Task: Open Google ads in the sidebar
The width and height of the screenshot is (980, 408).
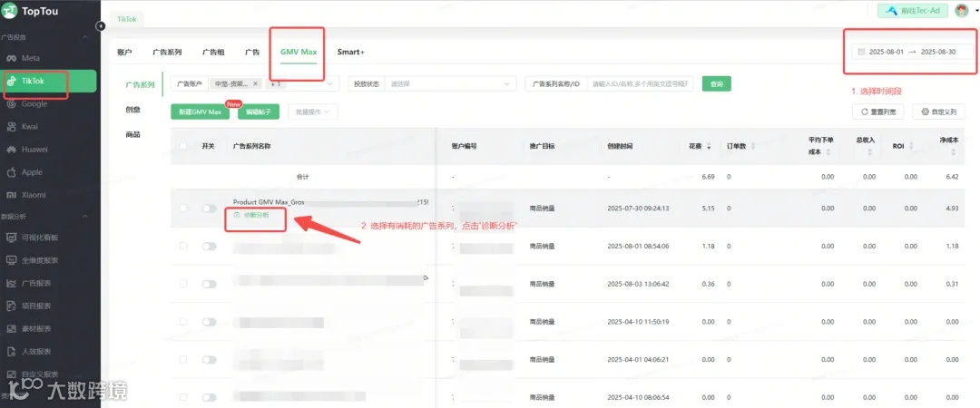Action: tap(34, 104)
